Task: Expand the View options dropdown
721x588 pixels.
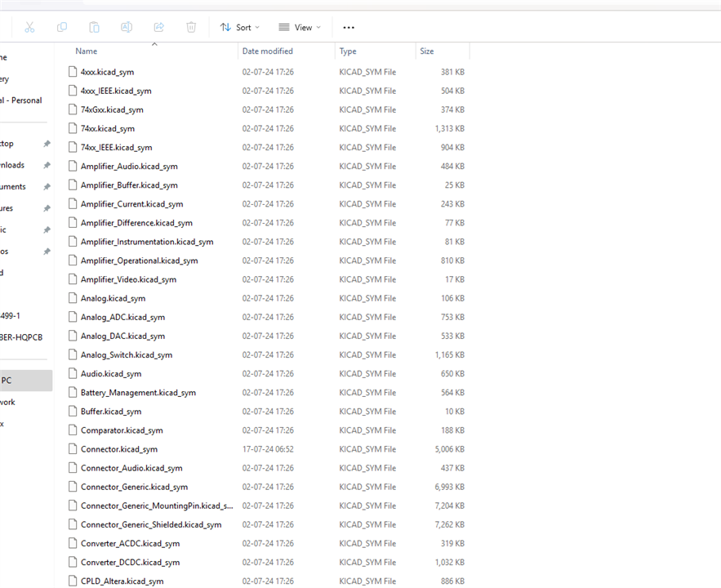Action: 299,27
